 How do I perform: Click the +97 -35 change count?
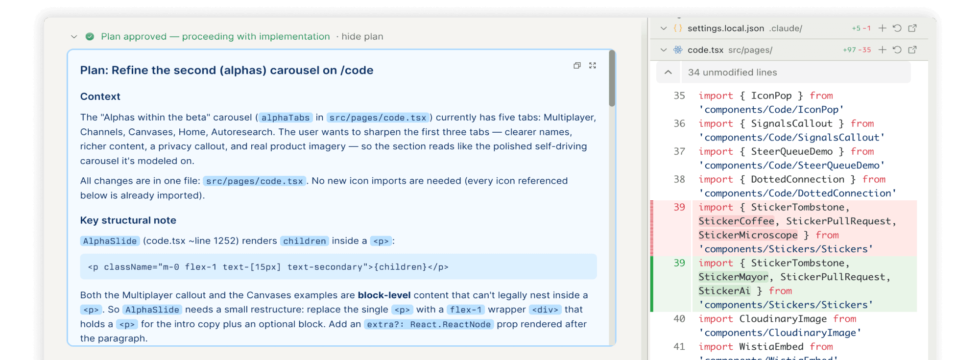(857, 50)
